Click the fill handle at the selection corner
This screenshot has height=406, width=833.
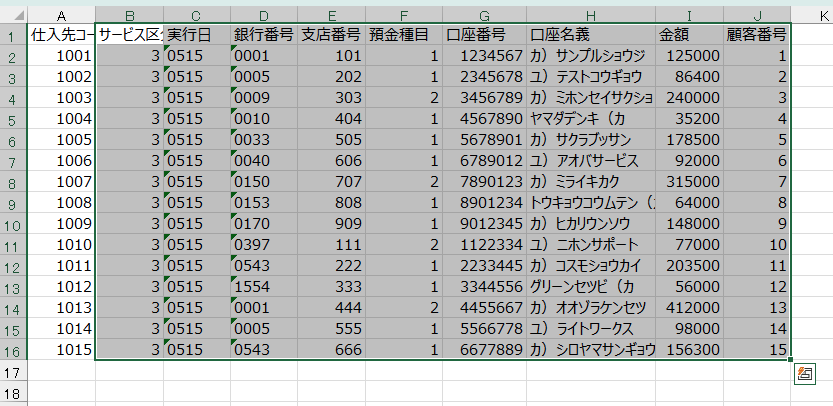(x=791, y=360)
